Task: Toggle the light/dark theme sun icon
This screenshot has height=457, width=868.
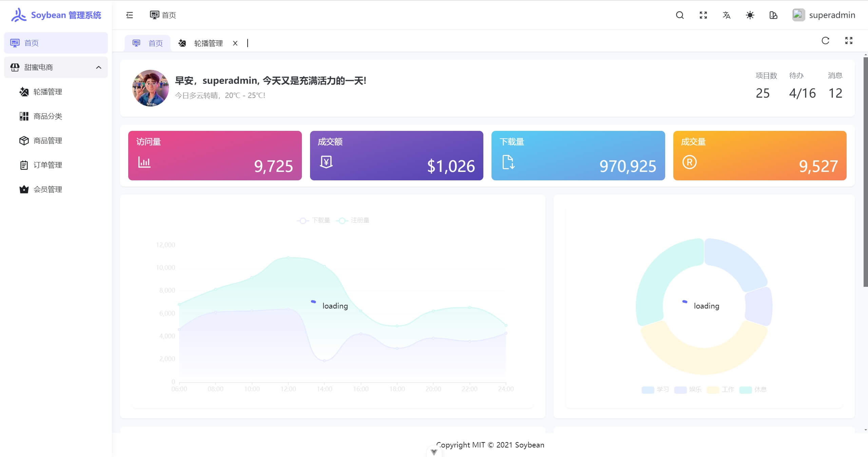Action: click(750, 15)
